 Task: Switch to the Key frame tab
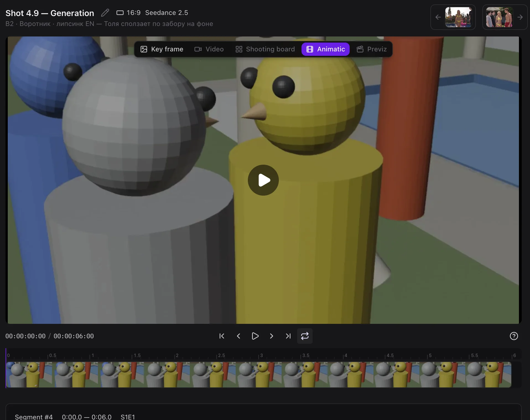click(162, 49)
